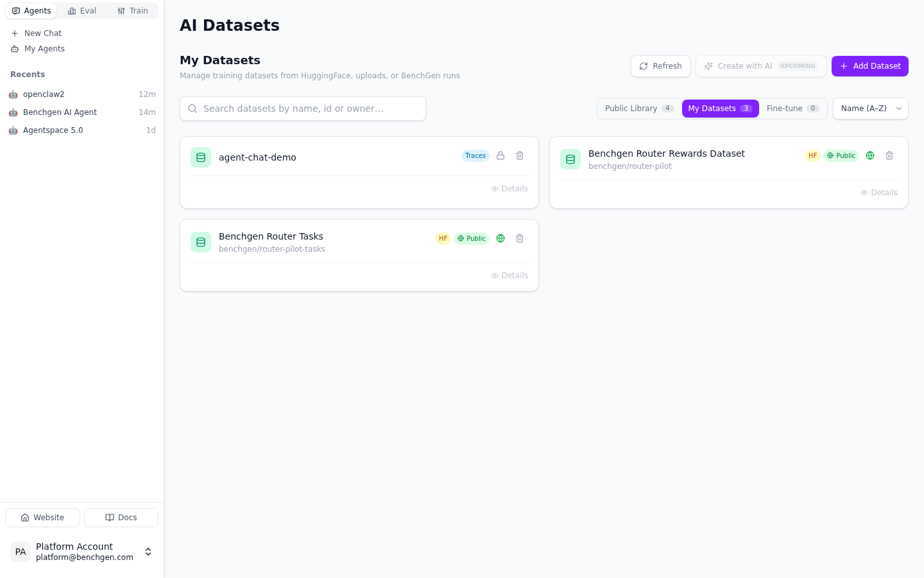The image size is (924, 578).
Task: Delete Benchgen Router Tasks with trash icon
Action: (x=520, y=238)
